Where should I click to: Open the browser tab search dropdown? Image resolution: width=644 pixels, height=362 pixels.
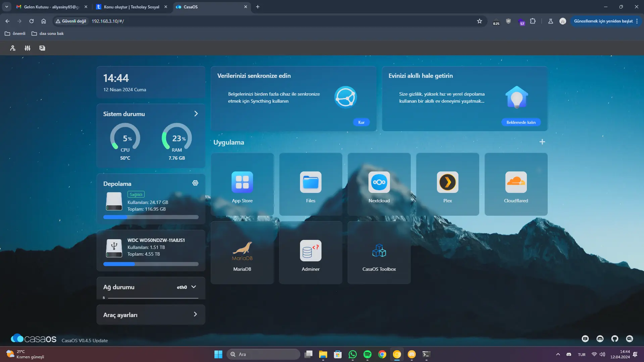(x=7, y=7)
